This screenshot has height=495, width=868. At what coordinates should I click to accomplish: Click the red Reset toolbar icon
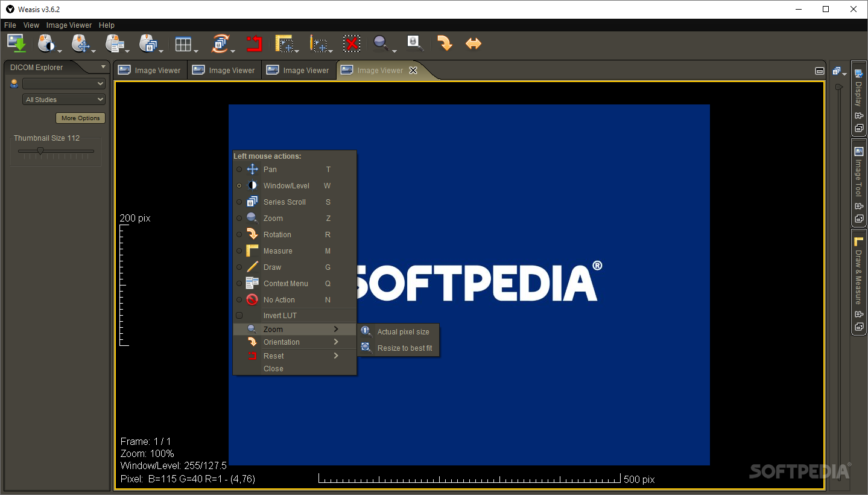point(254,43)
